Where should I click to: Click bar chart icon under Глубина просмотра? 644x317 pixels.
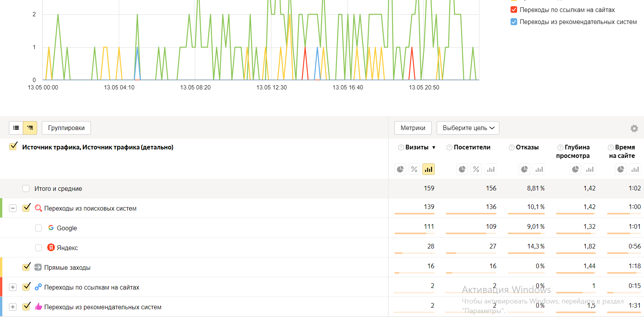pyautogui.click(x=590, y=170)
